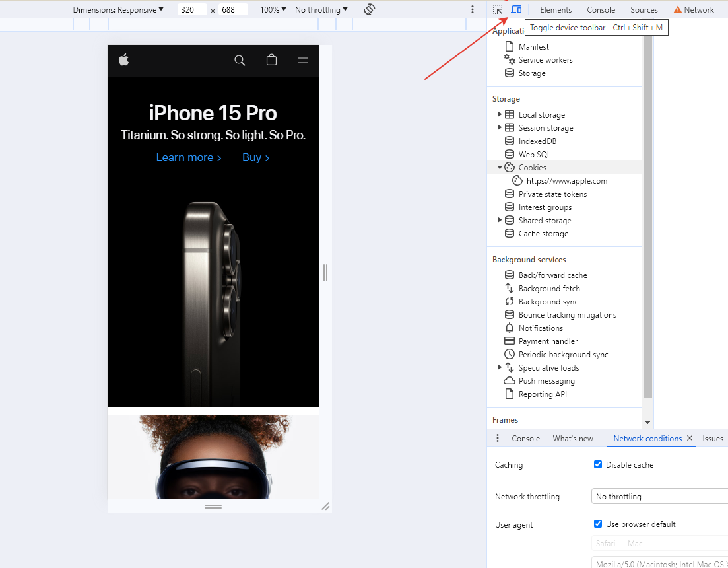Viewport: 728px width, 568px height.
Task: Click the viewport width input field
Action: point(192,10)
